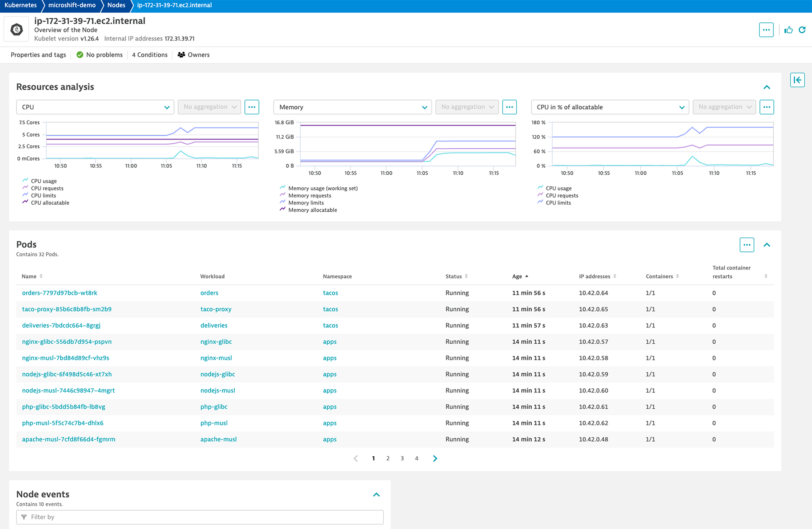Click the thumbs up feedback icon
This screenshot has width=812, height=529.
pyautogui.click(x=787, y=28)
